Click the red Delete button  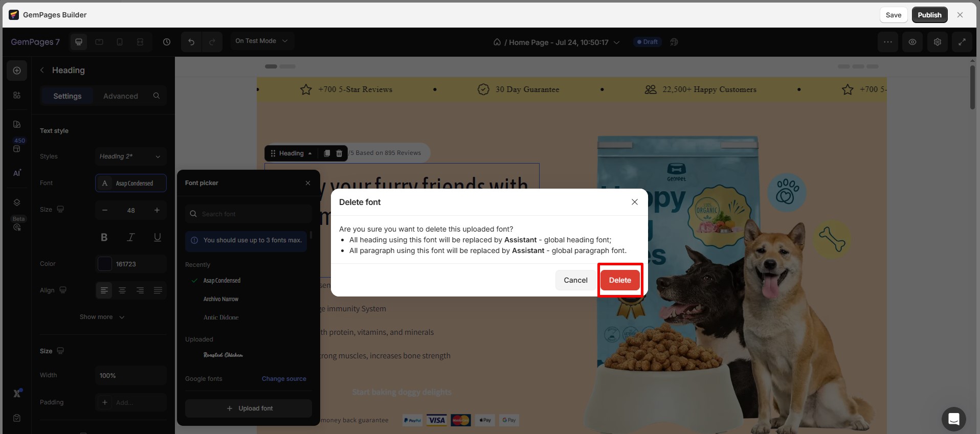tap(619, 280)
